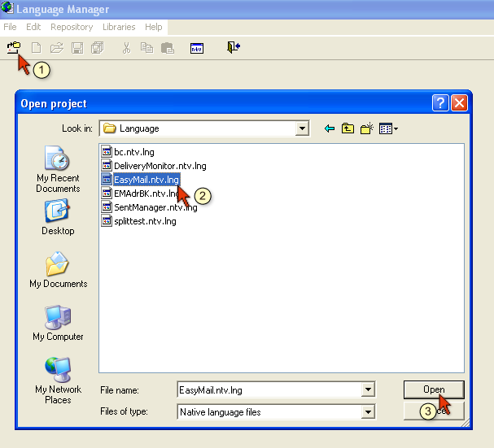Image resolution: width=494 pixels, height=448 pixels.
Task: Open the View menu icon in the dialog
Action: click(x=388, y=128)
